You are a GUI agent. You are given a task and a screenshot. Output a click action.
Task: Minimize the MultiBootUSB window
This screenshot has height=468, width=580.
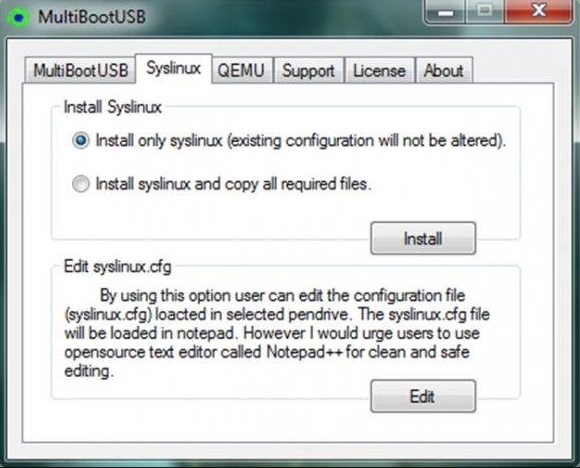[446, 12]
